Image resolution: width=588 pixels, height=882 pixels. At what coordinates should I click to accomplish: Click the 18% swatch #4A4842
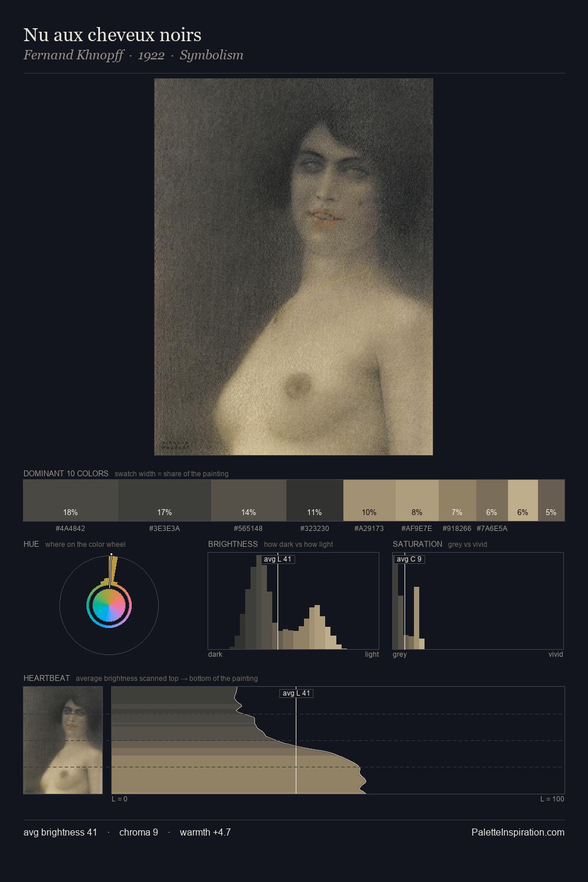[71, 500]
